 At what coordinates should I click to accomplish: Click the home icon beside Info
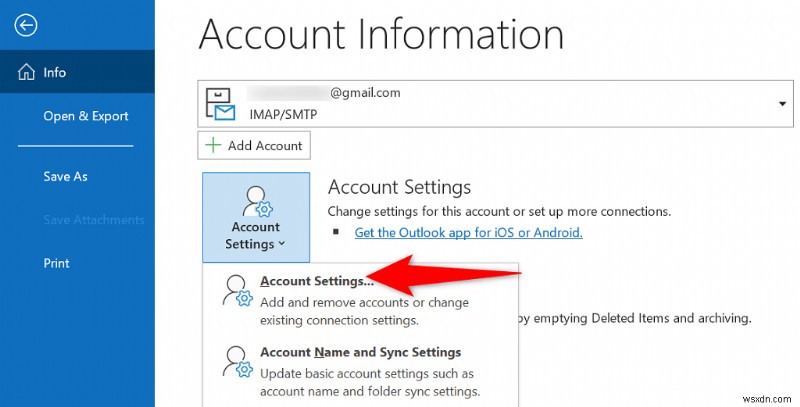point(27,72)
